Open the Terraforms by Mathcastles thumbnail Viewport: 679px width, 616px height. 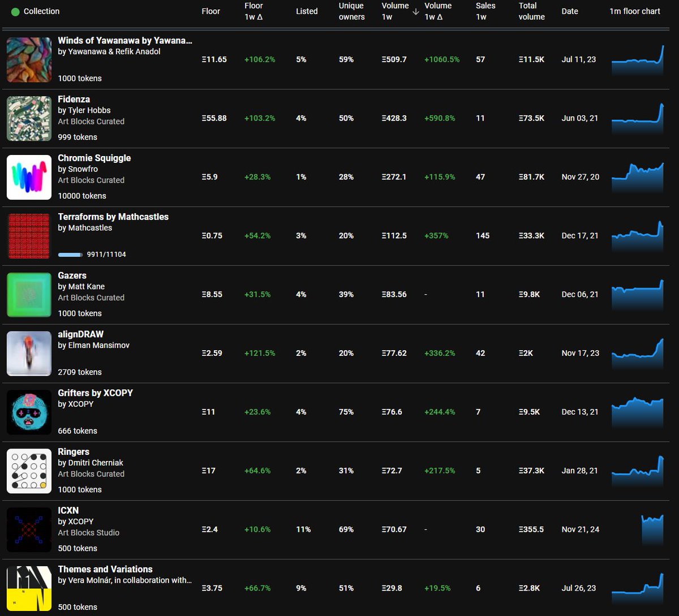29,236
